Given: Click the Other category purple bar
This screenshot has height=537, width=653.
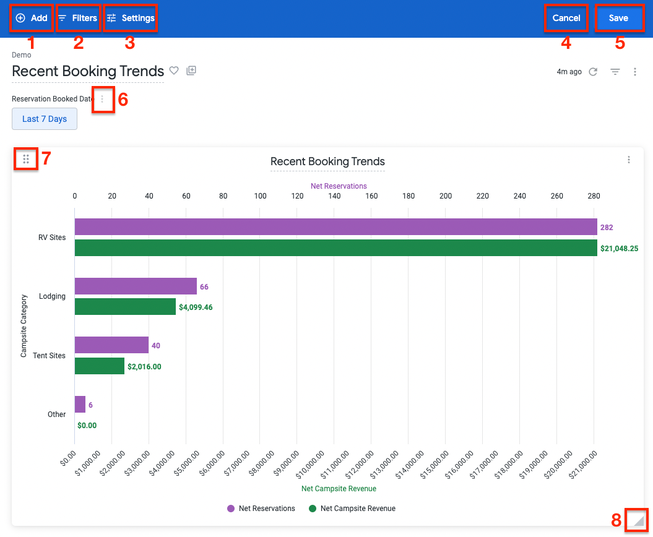Looking at the screenshot, I should tap(80, 404).
